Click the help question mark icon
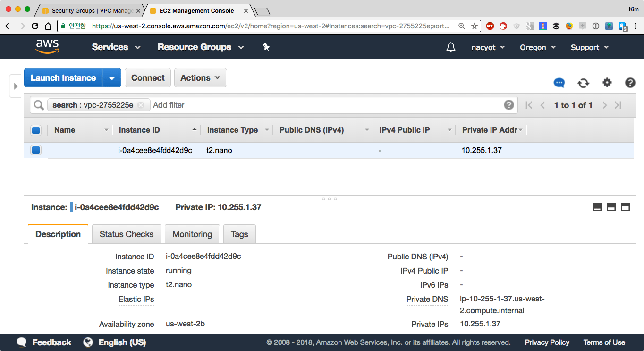The image size is (644, 351). [630, 83]
